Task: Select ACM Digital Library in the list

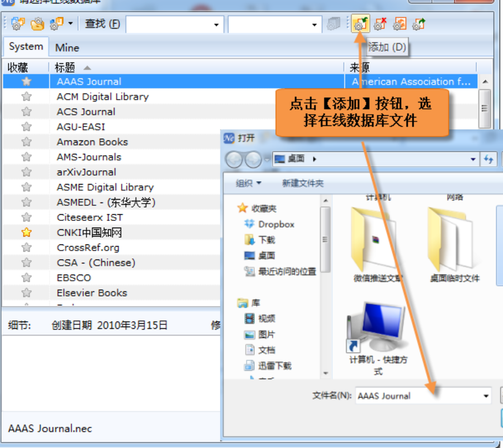Action: click(103, 97)
